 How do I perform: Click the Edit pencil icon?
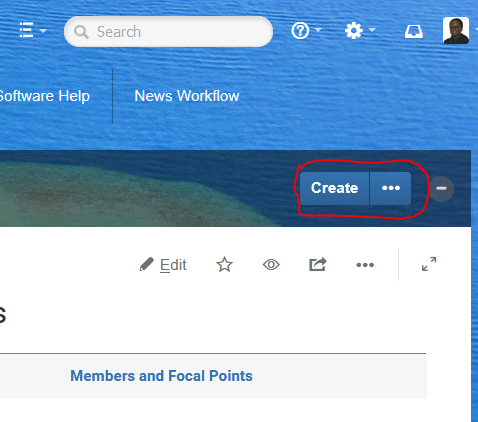pos(146,265)
